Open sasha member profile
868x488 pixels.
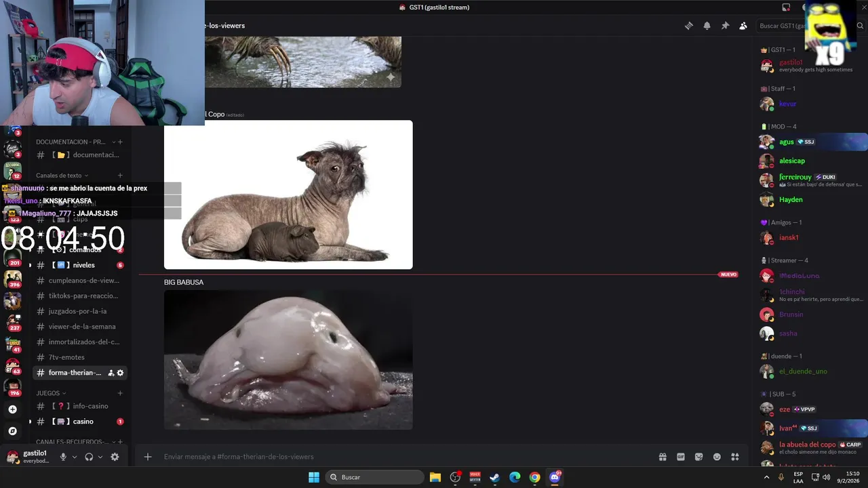[x=810, y=333]
